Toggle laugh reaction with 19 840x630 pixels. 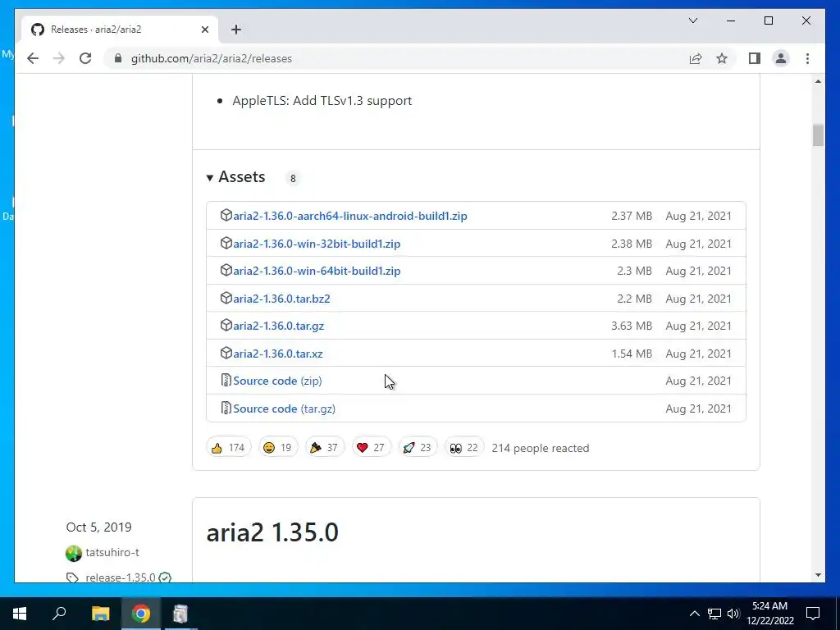pos(277,447)
